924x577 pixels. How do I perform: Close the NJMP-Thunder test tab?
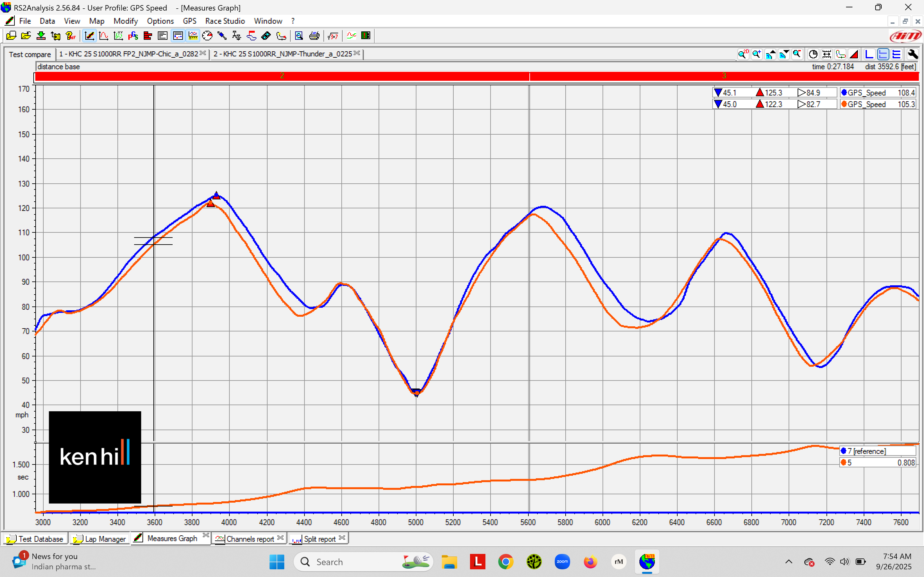(x=357, y=53)
